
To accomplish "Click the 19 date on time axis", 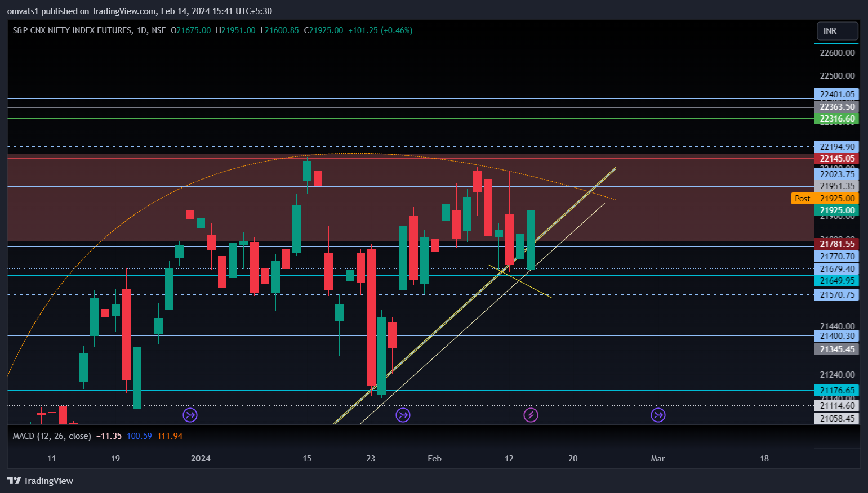I will click(x=115, y=459).
